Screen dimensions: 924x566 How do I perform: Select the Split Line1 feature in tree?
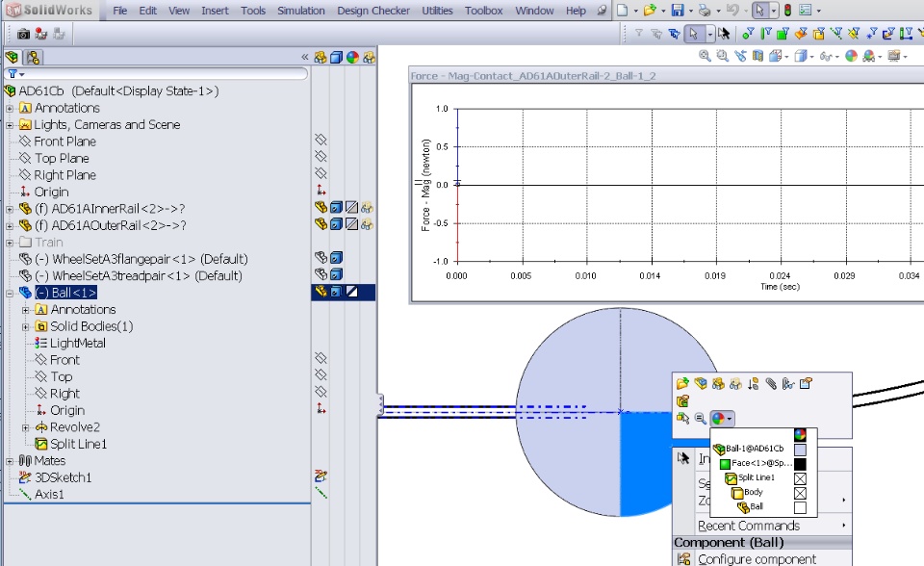[x=78, y=444]
